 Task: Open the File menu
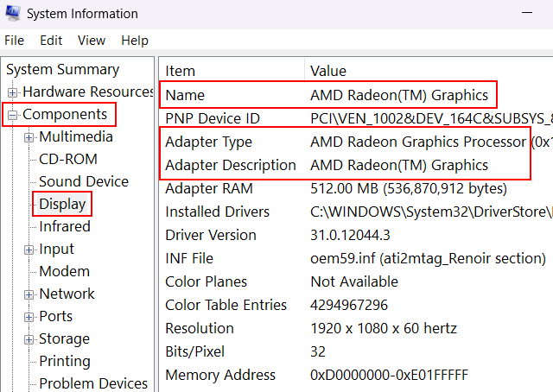[x=14, y=41]
